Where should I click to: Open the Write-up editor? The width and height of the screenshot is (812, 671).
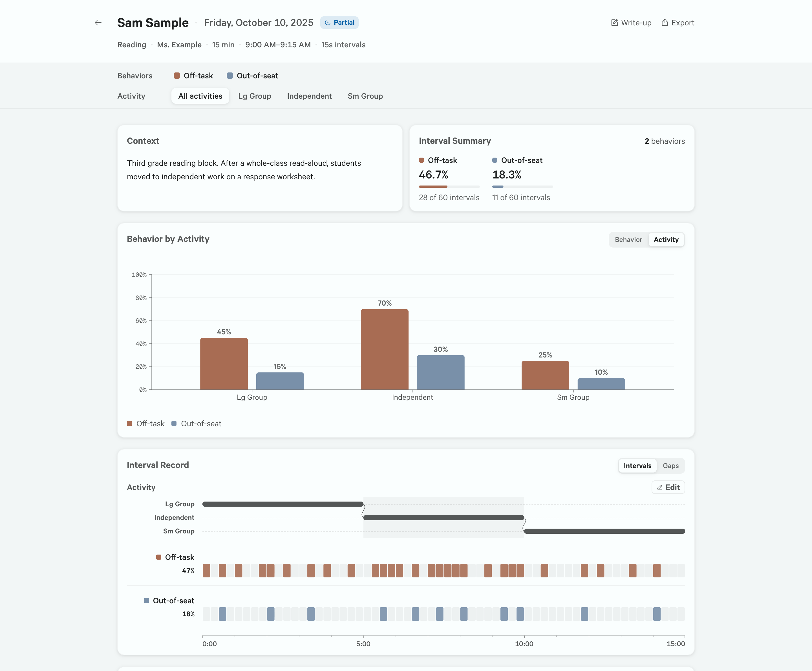point(631,23)
